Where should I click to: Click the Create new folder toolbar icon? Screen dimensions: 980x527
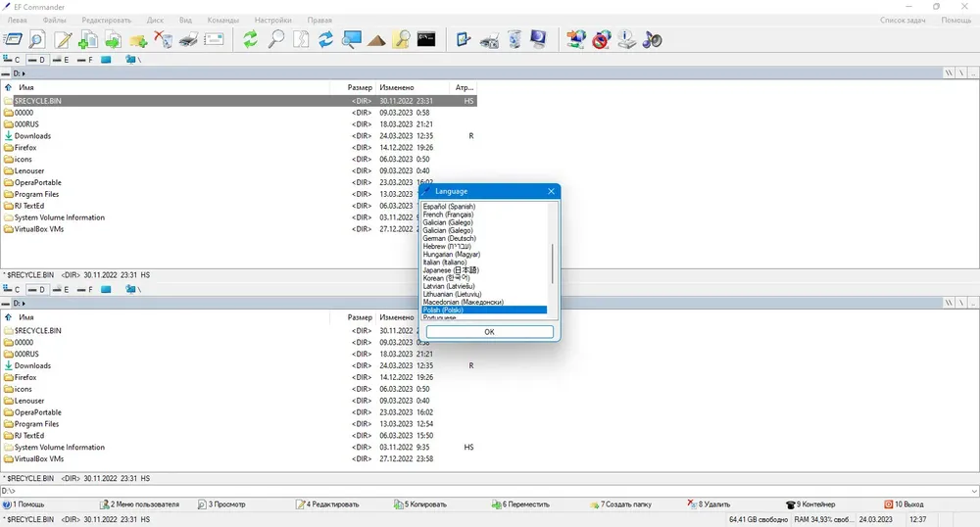pyautogui.click(x=138, y=40)
